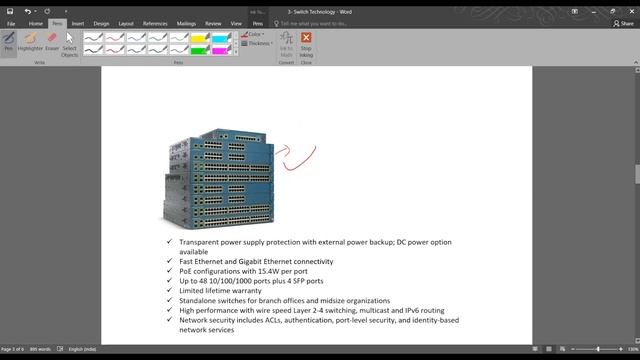Open the Undo history dropdown arrow
Image resolution: width=640 pixels, height=360 pixels.
pyautogui.click(x=36, y=11)
